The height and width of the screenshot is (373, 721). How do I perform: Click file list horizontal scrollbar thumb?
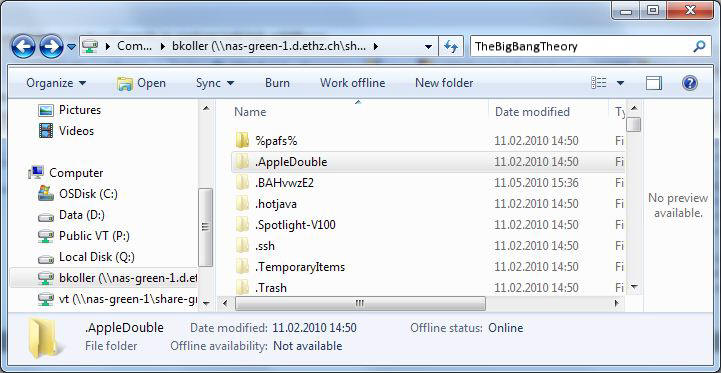pyautogui.click(x=360, y=304)
